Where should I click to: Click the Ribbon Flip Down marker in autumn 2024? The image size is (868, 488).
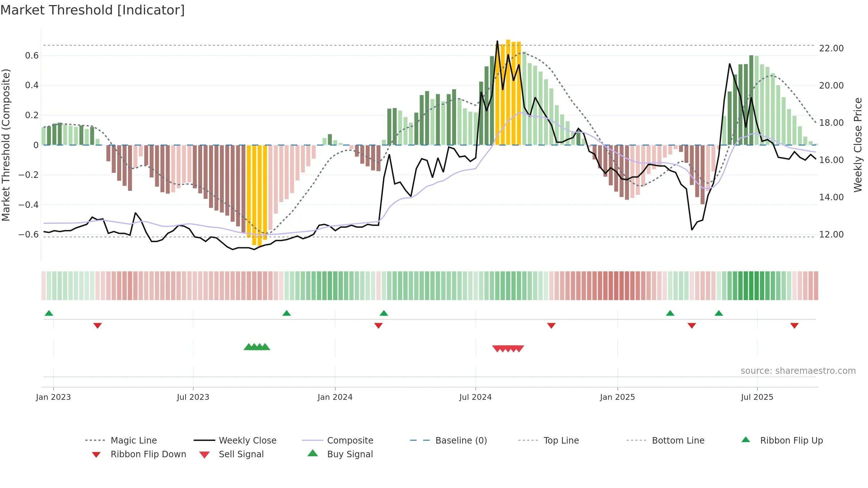click(x=551, y=326)
